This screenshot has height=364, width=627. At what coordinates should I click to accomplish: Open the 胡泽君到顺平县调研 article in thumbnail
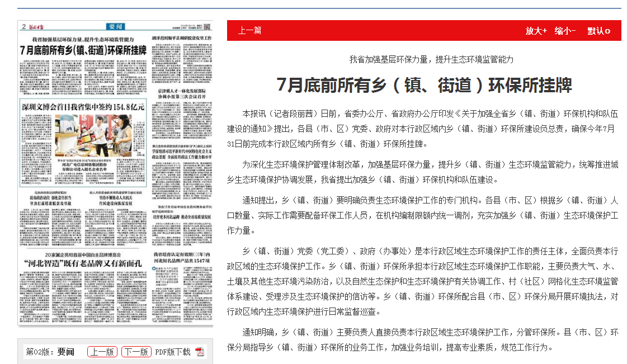point(182,39)
